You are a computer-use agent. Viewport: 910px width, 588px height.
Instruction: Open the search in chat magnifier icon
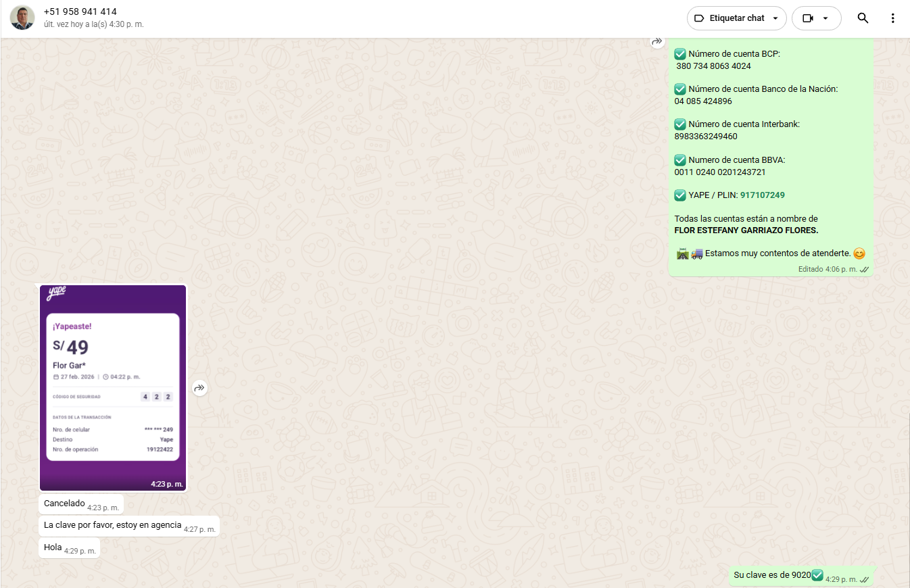[863, 18]
